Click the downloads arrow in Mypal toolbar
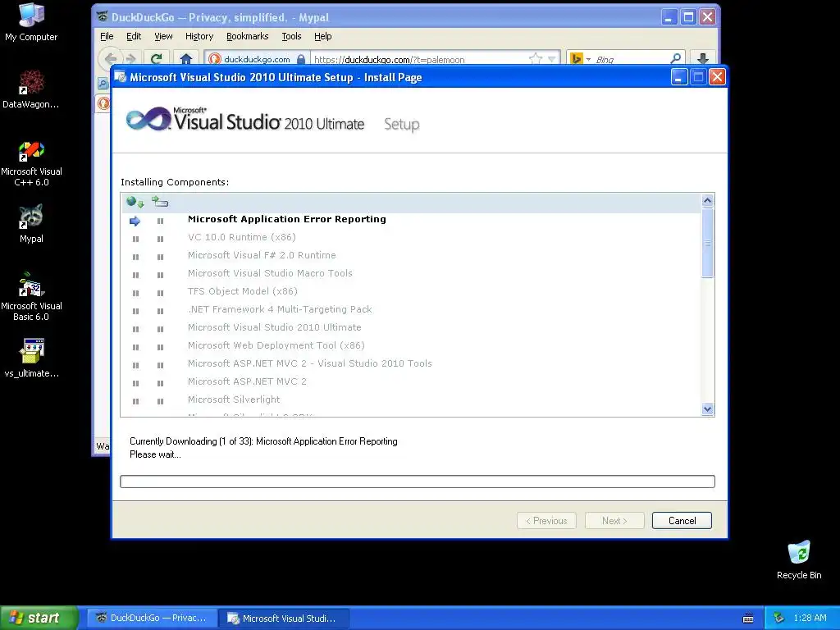The height and width of the screenshot is (630, 840). coord(703,59)
